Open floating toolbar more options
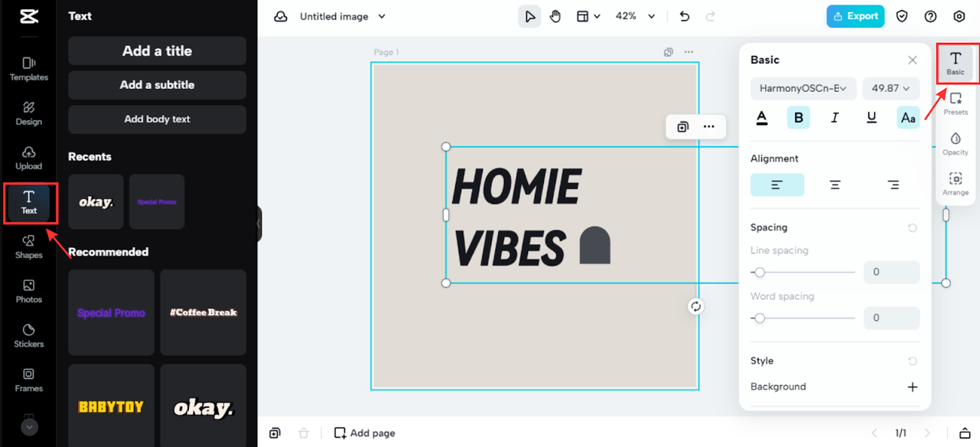Screen dimensions: 980x447 [709, 127]
